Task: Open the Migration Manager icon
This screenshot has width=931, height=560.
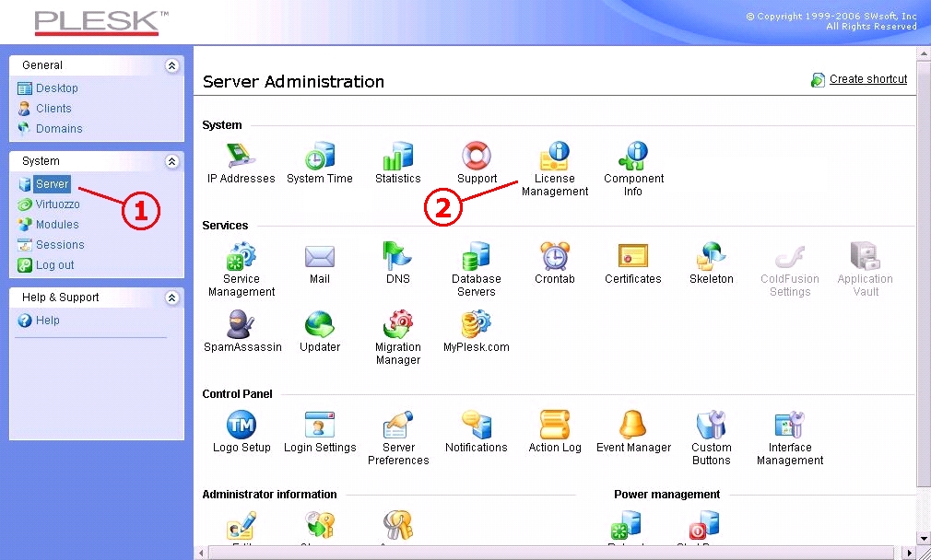Action: tap(398, 324)
